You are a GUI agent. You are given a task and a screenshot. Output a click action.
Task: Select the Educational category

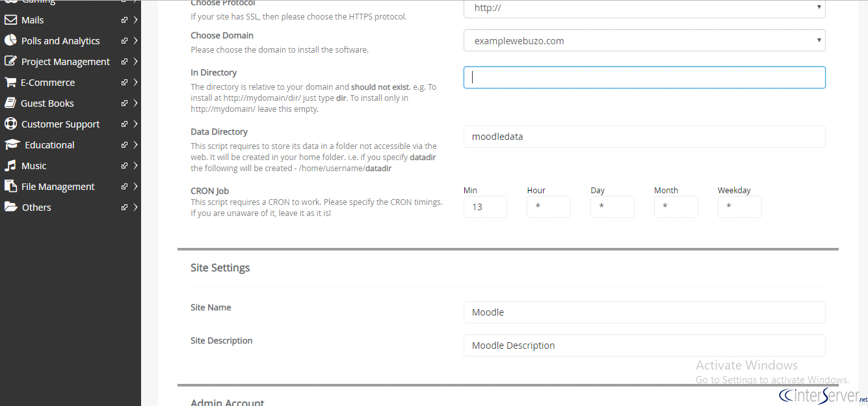pyautogui.click(x=49, y=145)
